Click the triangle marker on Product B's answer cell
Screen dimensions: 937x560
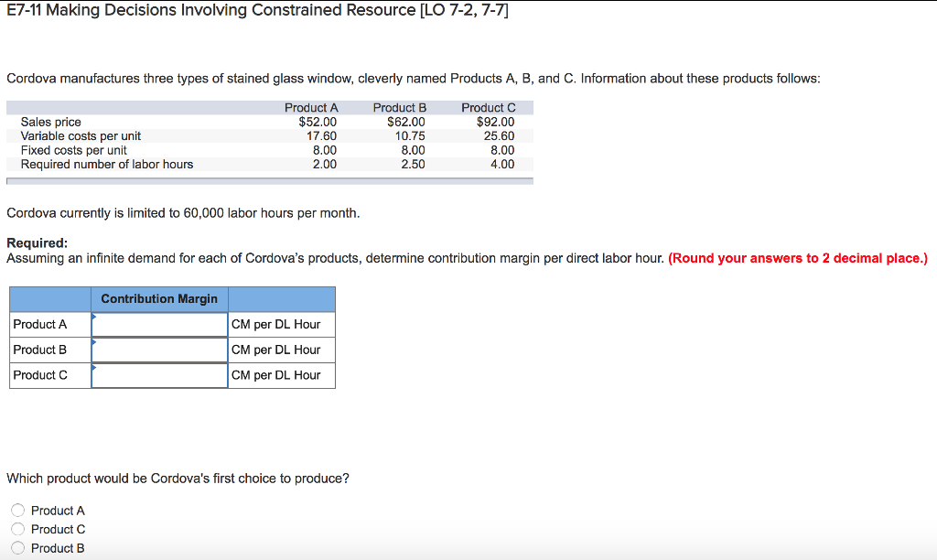click(94, 343)
